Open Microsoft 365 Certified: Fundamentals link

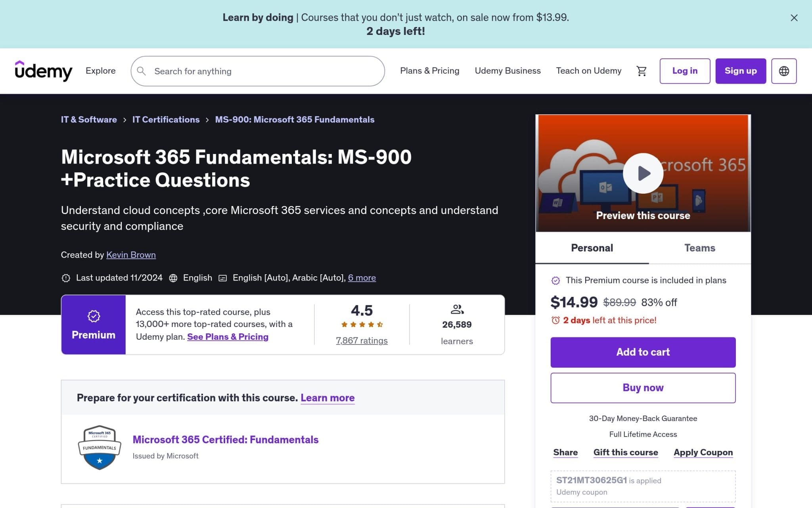click(225, 440)
